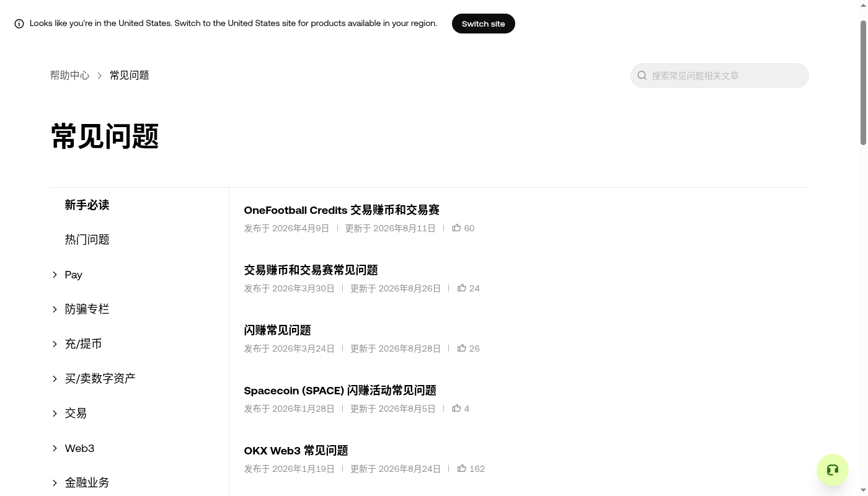The height and width of the screenshot is (496, 868).
Task: Expand the Pay category chevron
Action: click(55, 274)
